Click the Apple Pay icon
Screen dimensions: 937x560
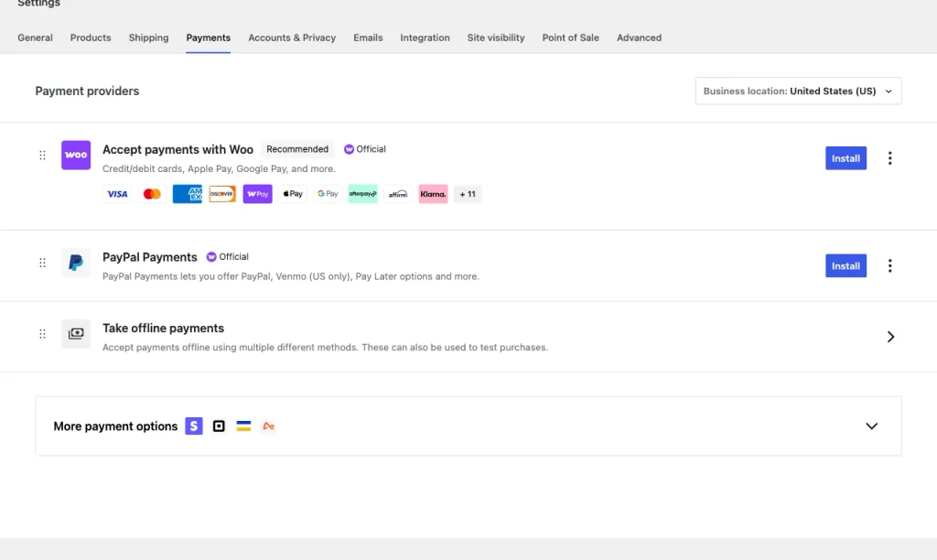click(x=293, y=194)
